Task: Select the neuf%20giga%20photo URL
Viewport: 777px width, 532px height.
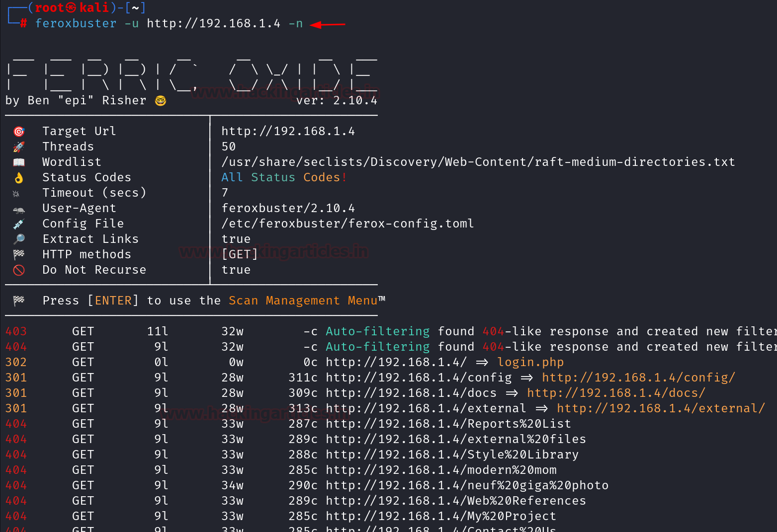Action: click(x=467, y=485)
